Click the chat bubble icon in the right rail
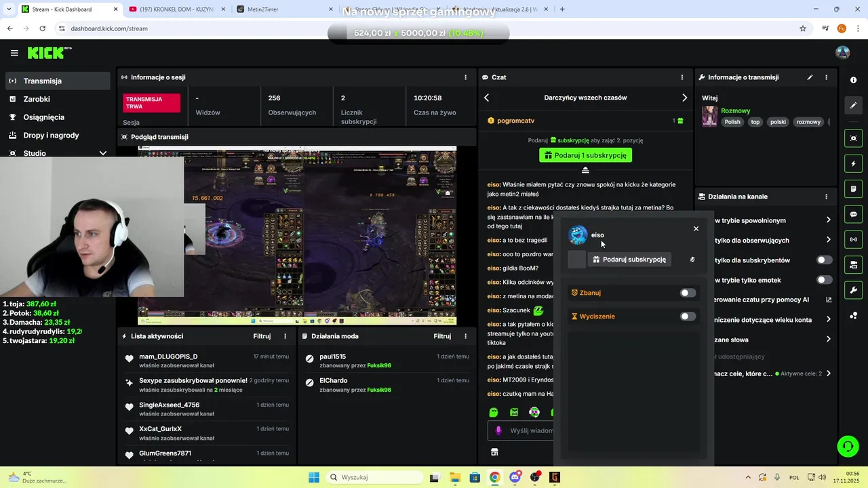 (853, 214)
